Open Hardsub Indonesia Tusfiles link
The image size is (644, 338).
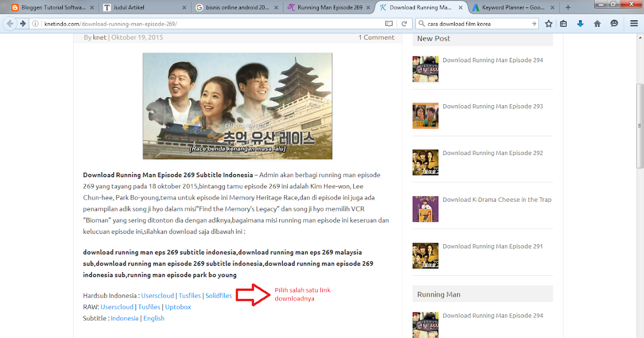[x=190, y=296]
